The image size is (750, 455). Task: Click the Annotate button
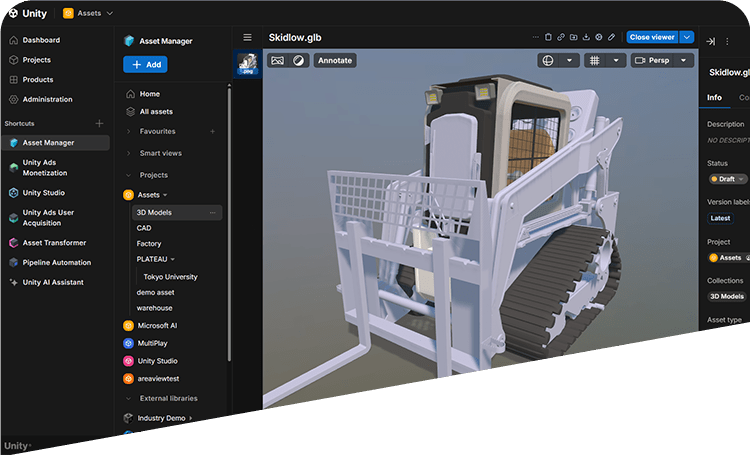pyautogui.click(x=335, y=60)
